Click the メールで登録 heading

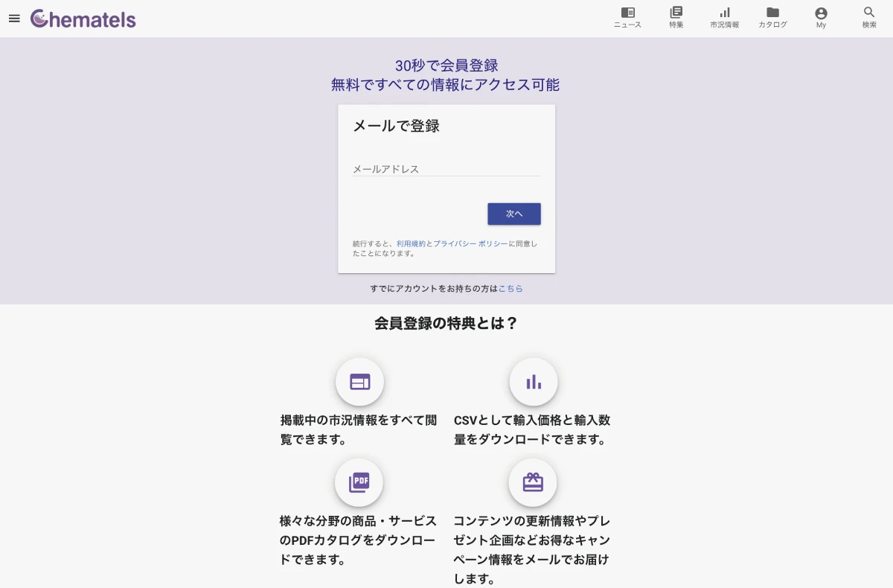tap(396, 126)
